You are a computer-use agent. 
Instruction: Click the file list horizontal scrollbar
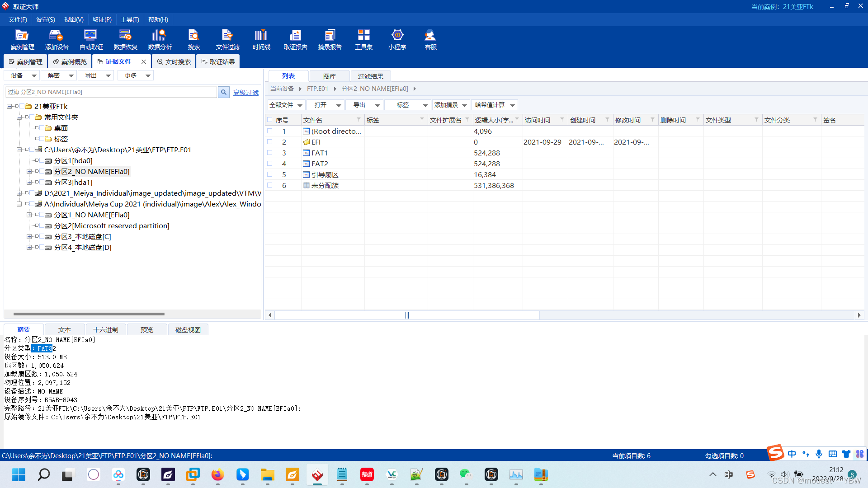click(407, 315)
